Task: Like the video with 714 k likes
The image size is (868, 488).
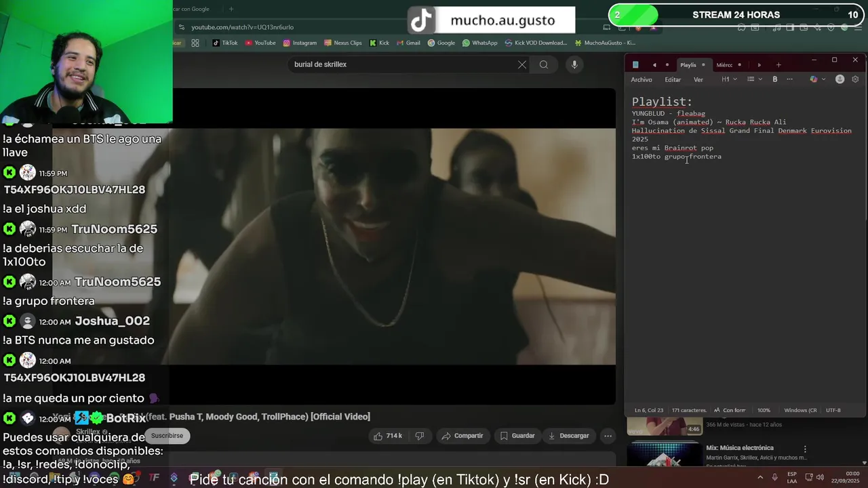Action: (388, 436)
